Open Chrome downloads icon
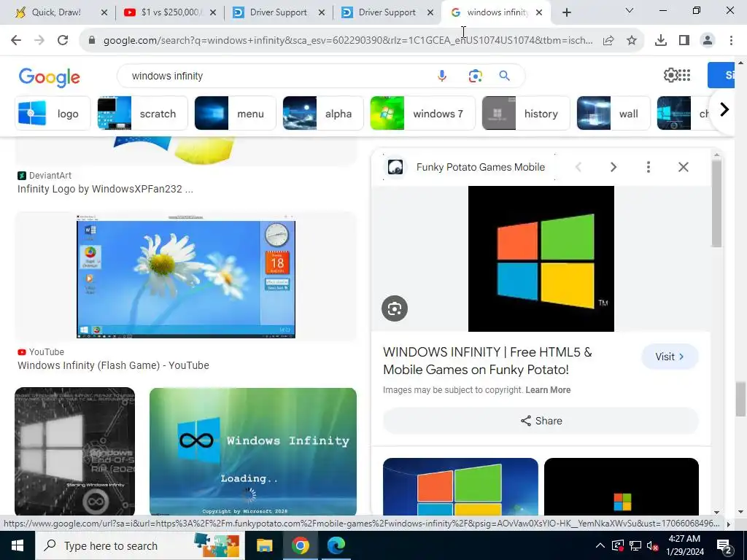Screen dimensions: 747x560 tap(661, 41)
